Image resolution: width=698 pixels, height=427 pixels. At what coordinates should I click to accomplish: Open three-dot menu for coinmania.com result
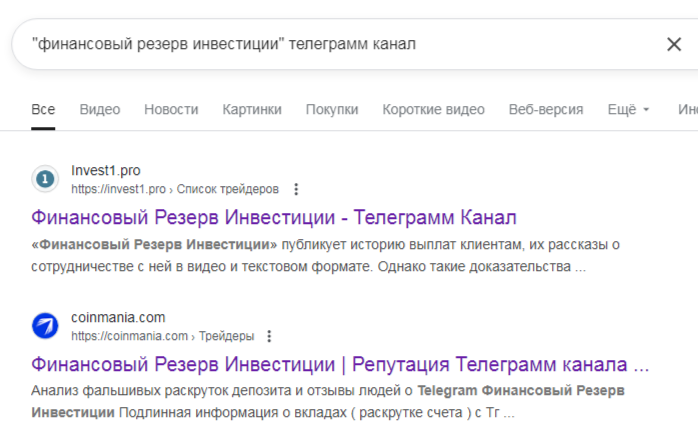click(269, 336)
